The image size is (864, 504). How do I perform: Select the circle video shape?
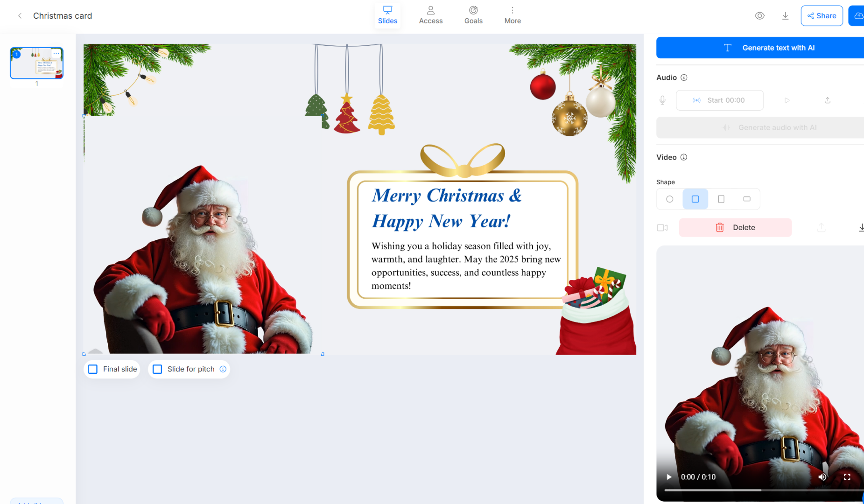click(x=669, y=199)
